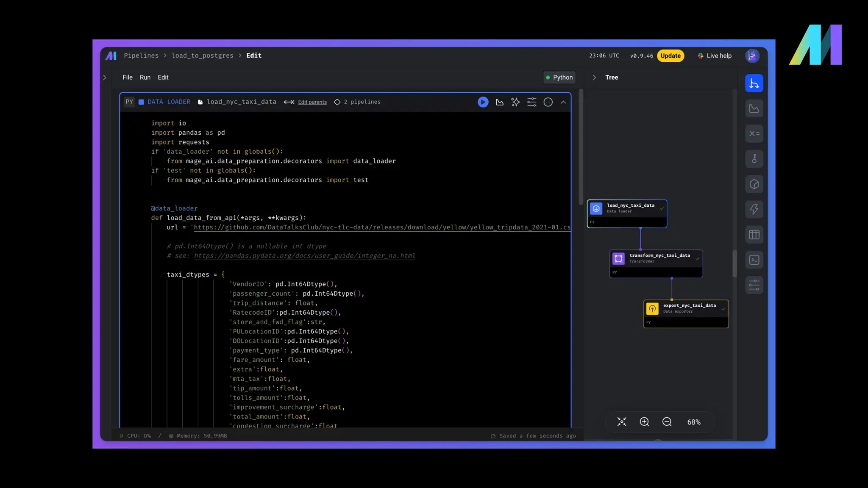Screen dimensions: 868x488
Task: Open the block charts icon in the block header
Action: click(x=500, y=102)
